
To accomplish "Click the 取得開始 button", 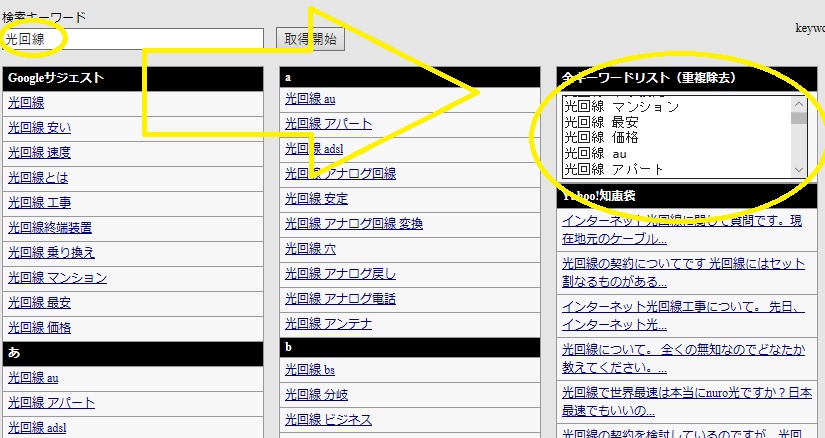I will point(311,39).
